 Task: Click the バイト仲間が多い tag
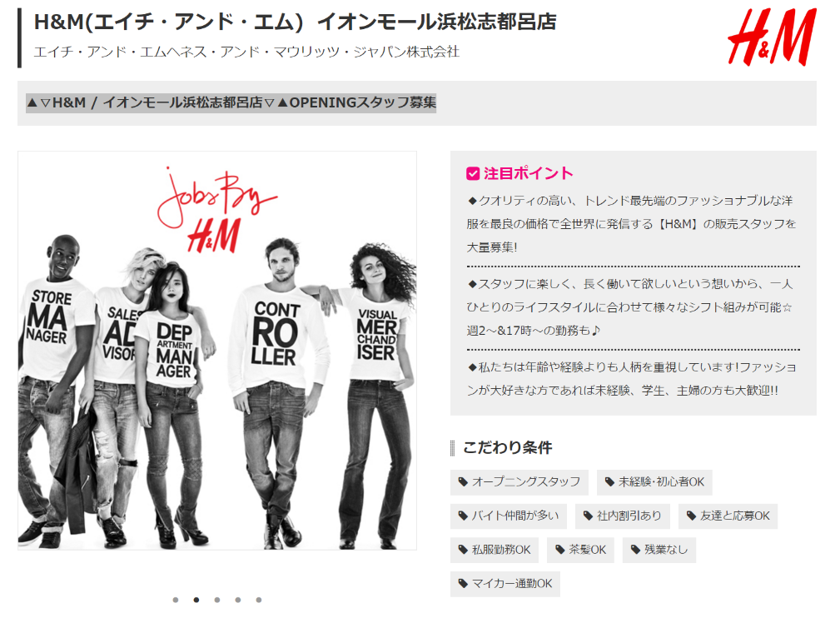pos(509,516)
